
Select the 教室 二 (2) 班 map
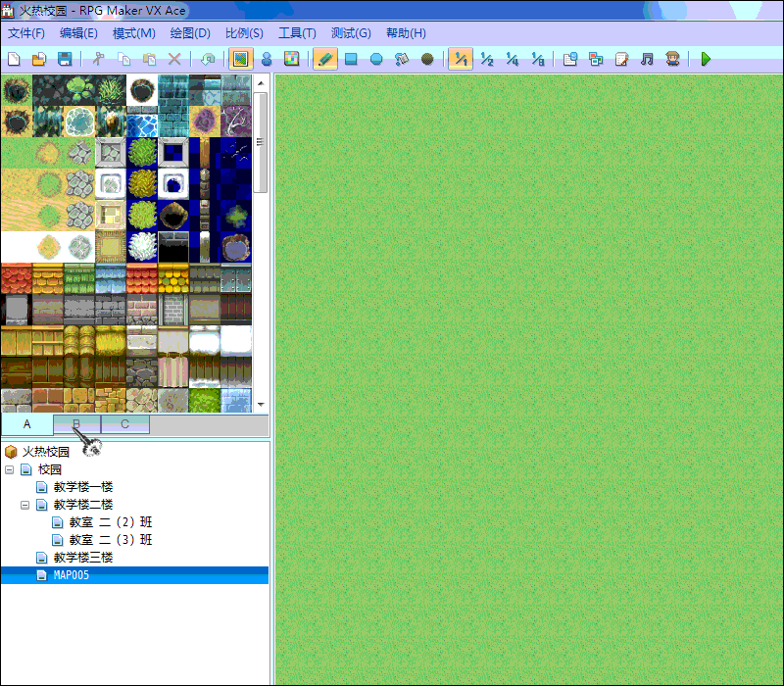(x=111, y=522)
